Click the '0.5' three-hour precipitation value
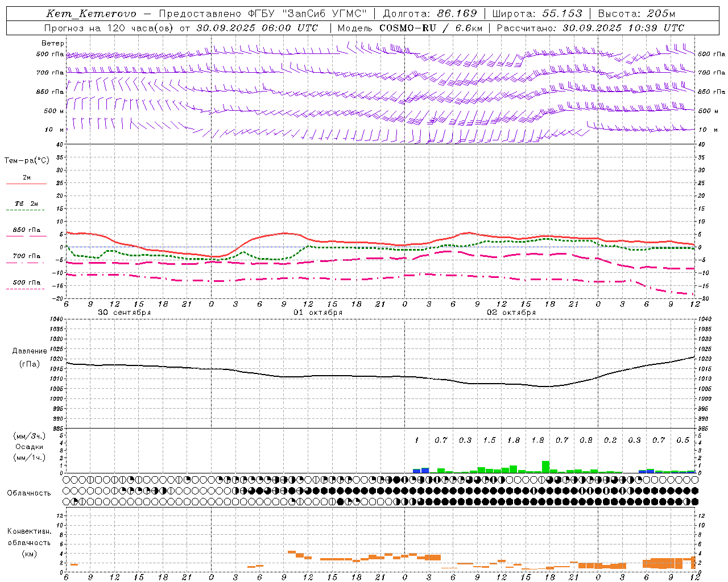The width and height of the screenshot is (728, 582). 683,440
